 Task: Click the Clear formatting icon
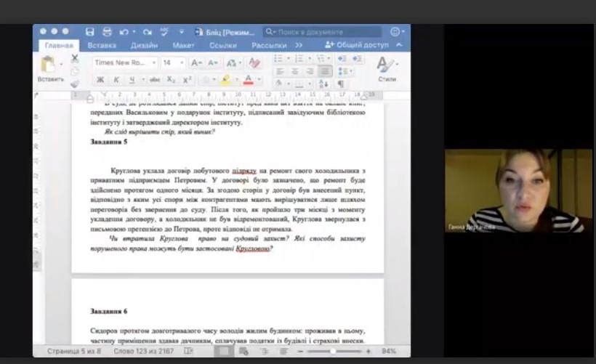click(254, 62)
